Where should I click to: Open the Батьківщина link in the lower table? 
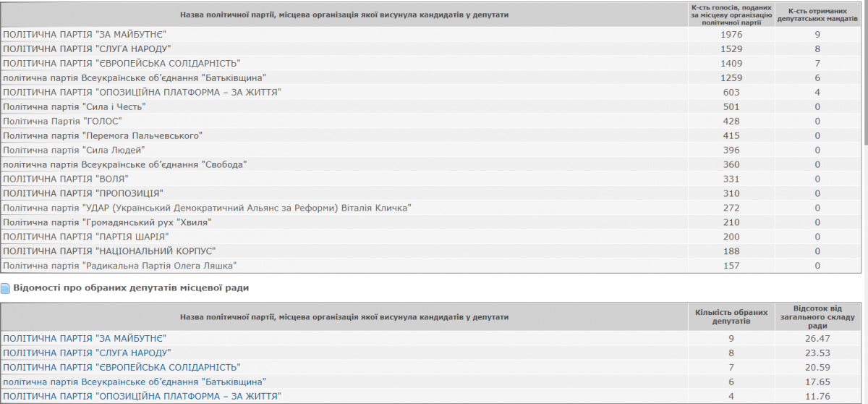click(x=135, y=382)
